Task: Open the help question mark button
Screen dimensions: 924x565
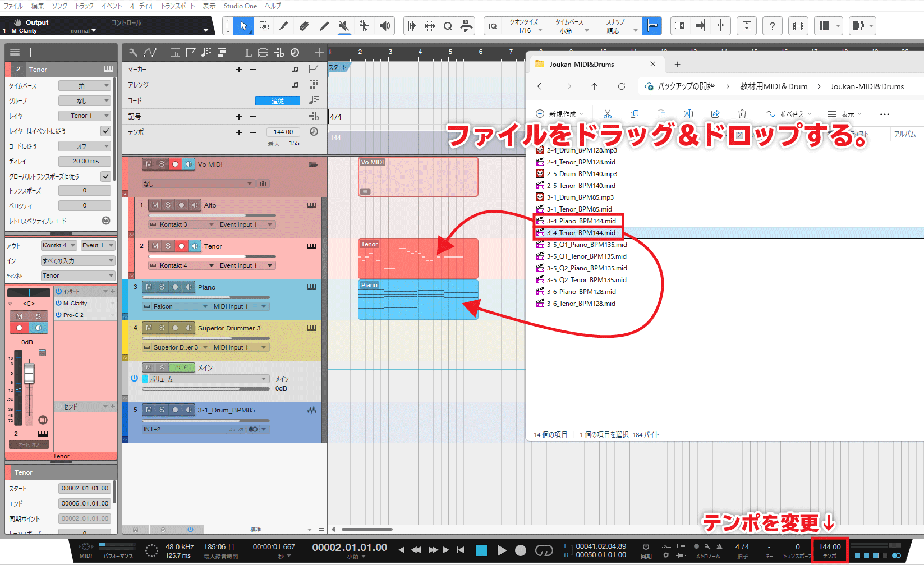Action: coord(773,26)
